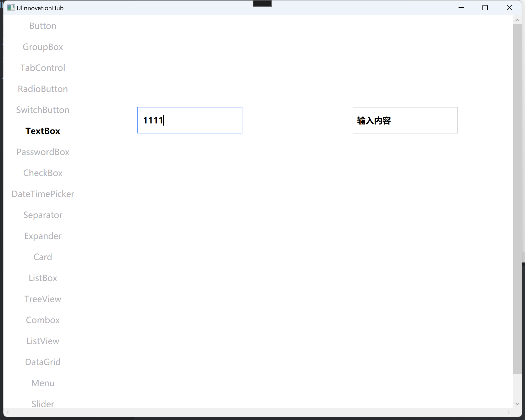
Task: Select Menu in the sidebar
Action: click(43, 383)
